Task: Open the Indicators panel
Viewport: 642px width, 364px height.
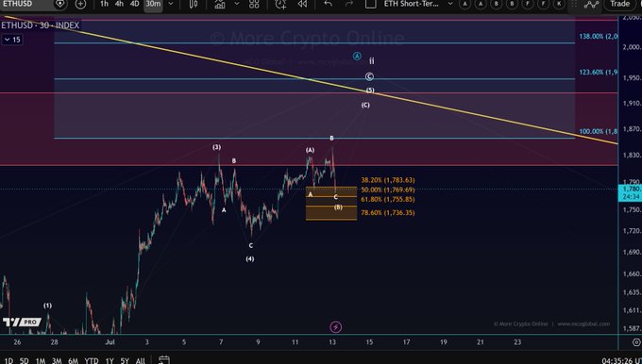Action: pos(220,4)
